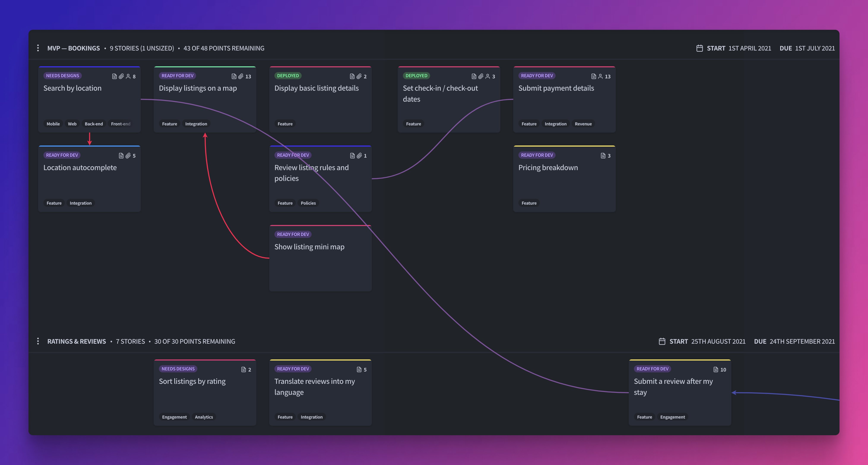
Task: Click the paperclip attachment icon on Display listings on a map
Action: coord(240,76)
